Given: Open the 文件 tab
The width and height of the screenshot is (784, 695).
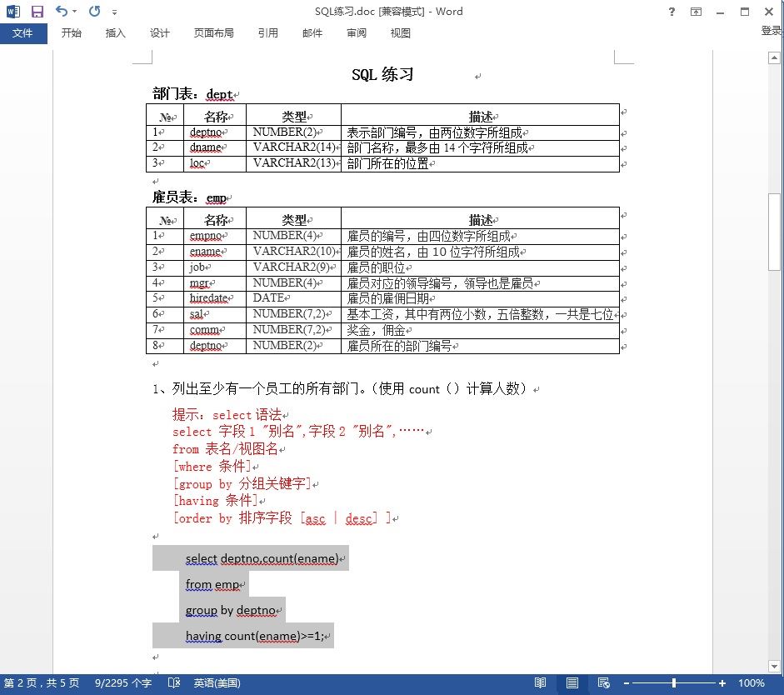Looking at the screenshot, I should coord(23,33).
